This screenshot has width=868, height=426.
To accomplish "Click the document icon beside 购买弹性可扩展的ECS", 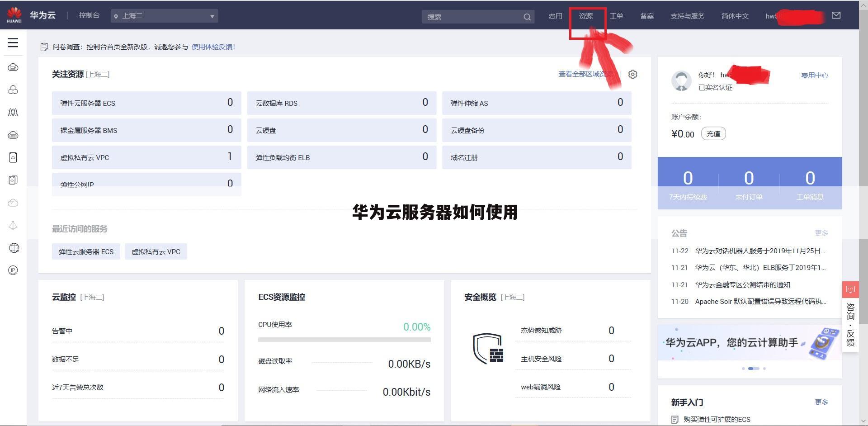I will point(675,420).
